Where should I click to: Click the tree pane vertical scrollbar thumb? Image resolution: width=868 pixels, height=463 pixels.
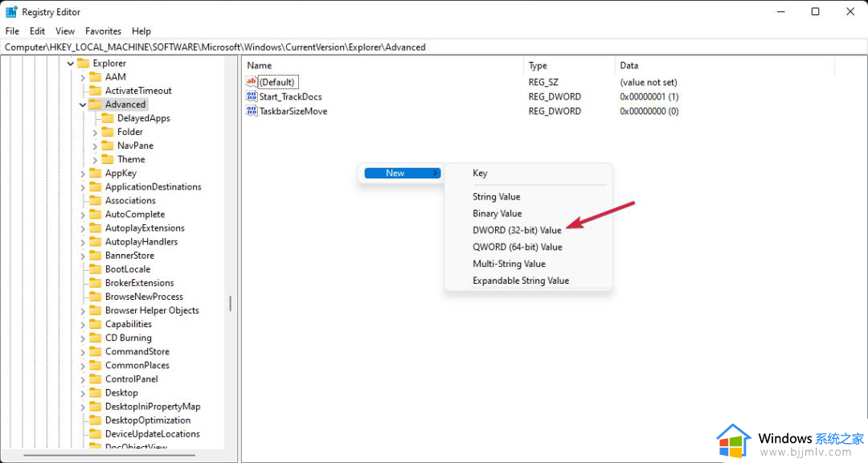click(x=231, y=303)
